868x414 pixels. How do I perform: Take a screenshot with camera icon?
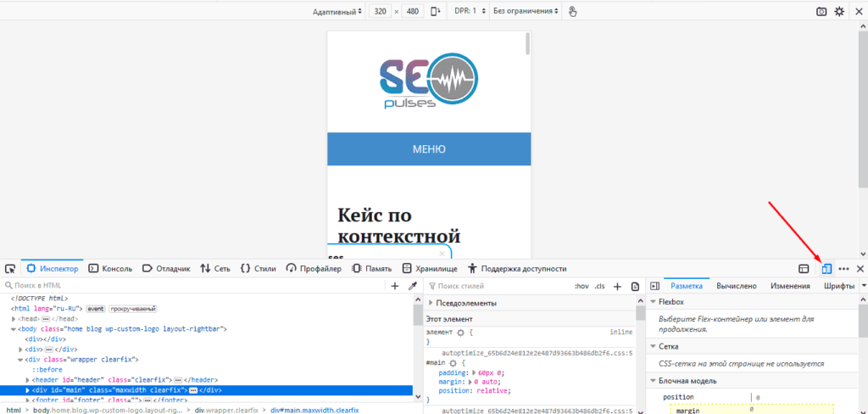click(821, 12)
